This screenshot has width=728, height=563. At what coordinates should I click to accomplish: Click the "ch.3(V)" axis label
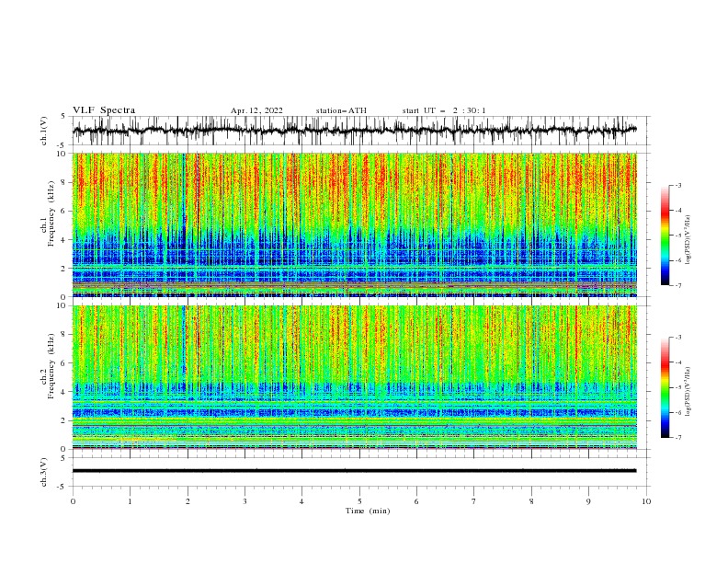coord(44,472)
